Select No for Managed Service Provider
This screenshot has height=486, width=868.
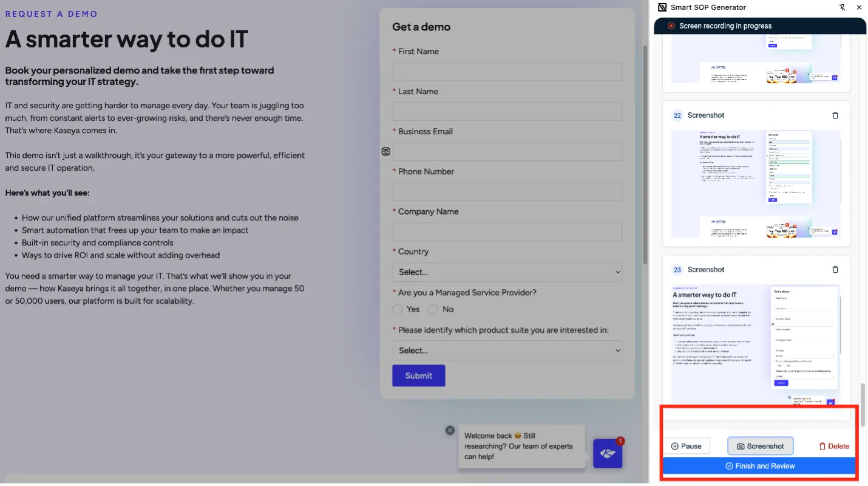tap(433, 309)
